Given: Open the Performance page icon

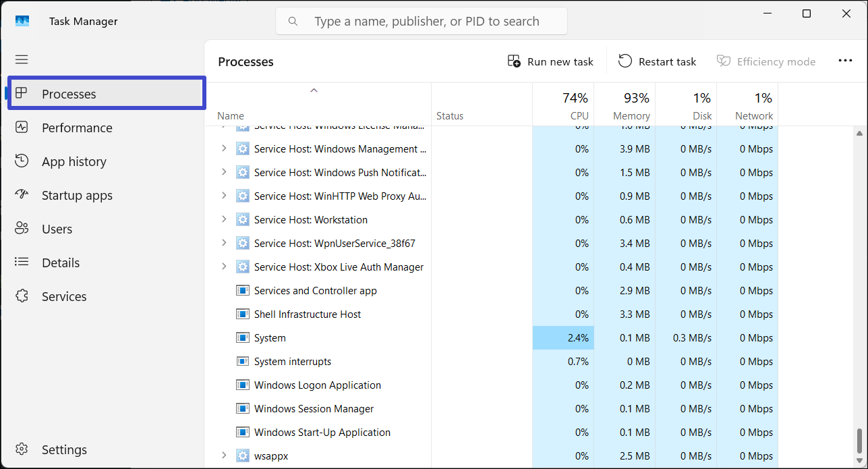Looking at the screenshot, I should coord(22,128).
